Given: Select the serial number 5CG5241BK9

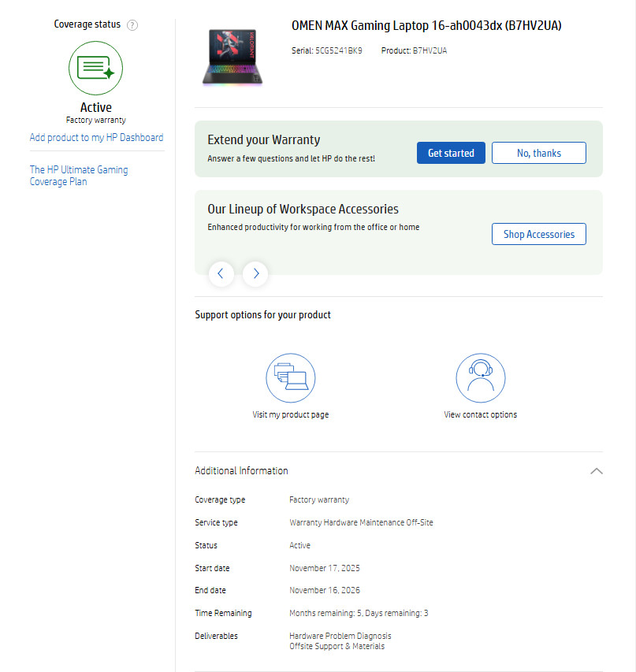Looking at the screenshot, I should 339,50.
